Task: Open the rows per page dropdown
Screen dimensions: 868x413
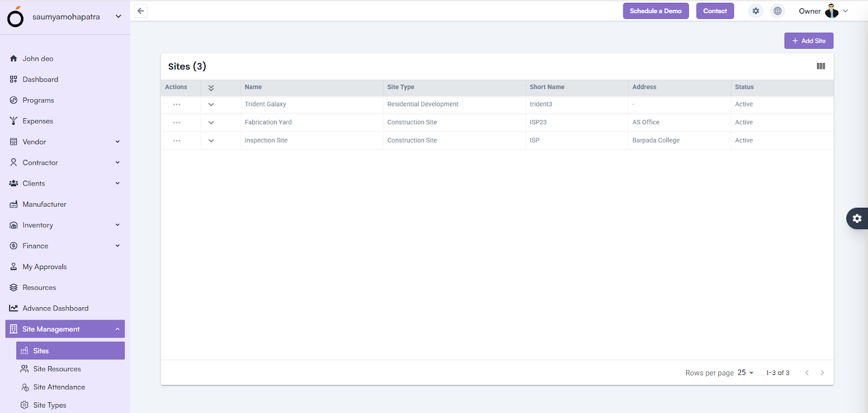Action: pyautogui.click(x=745, y=373)
